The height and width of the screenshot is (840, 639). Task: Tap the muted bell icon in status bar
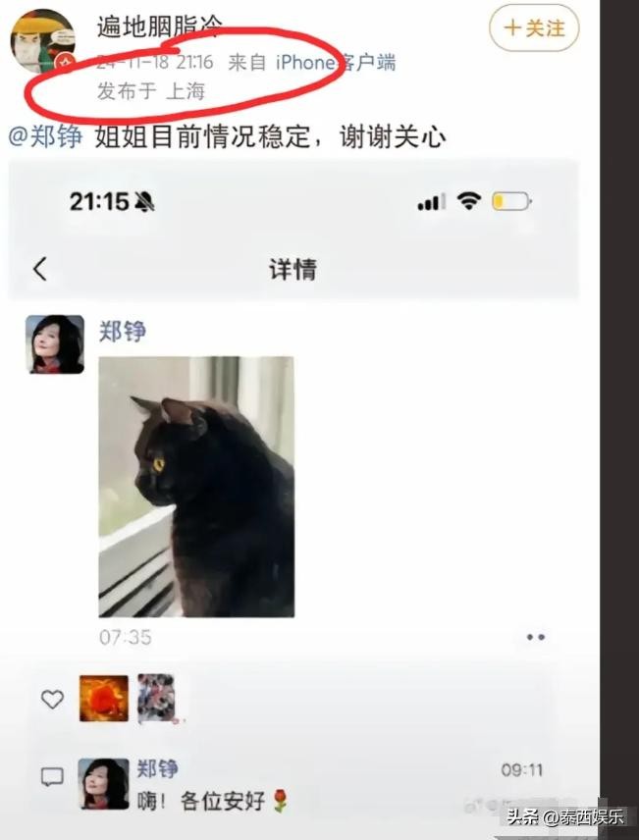coord(143,202)
